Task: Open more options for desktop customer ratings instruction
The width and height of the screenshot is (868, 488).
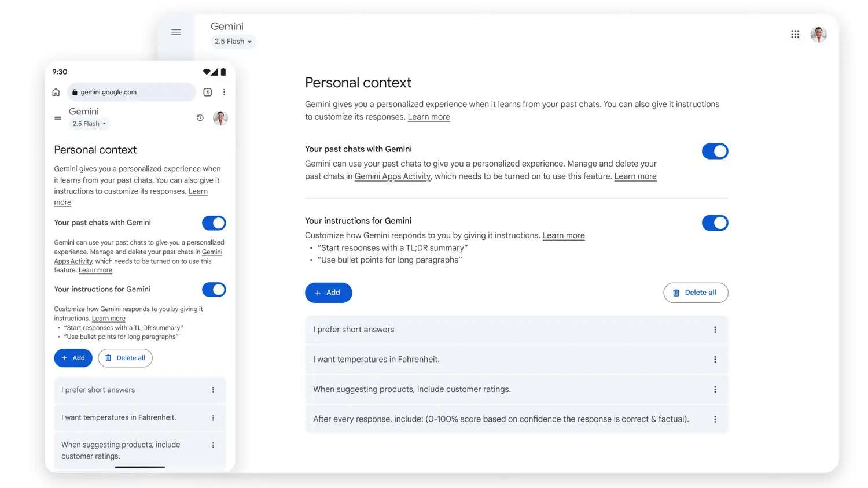Action: click(x=715, y=390)
